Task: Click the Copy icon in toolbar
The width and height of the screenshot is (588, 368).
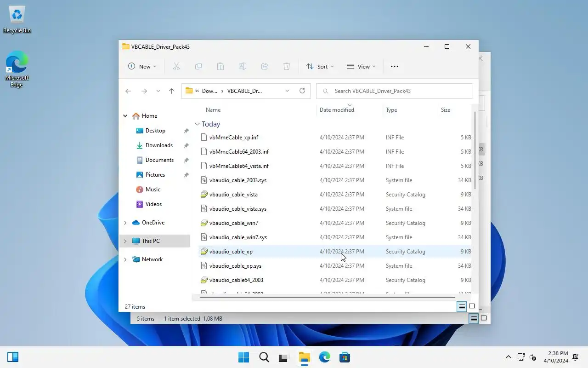Action: click(x=198, y=66)
